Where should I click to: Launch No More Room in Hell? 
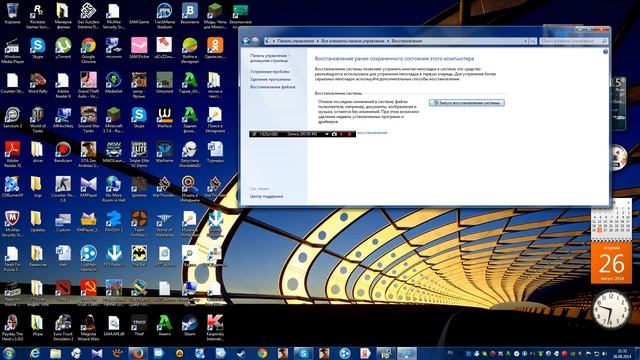point(113,189)
